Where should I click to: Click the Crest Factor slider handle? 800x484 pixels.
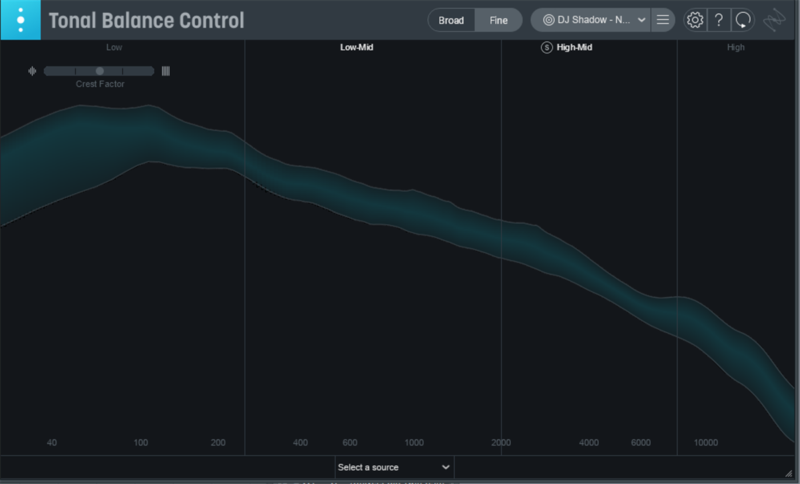tap(99, 71)
